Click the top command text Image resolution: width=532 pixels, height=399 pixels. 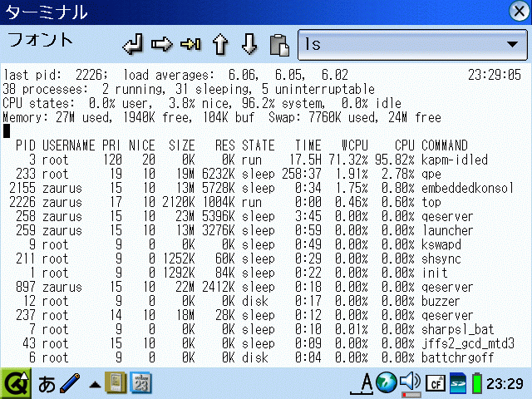click(431, 202)
